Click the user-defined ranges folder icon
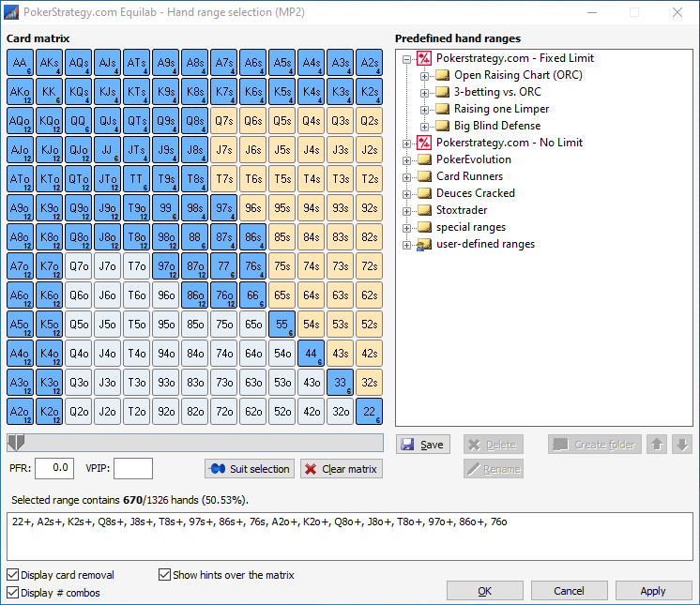Screen dimensions: 700x605 coord(424,245)
